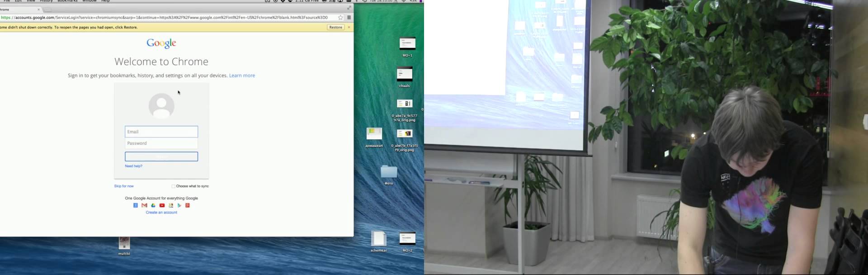Click the Restore button in the infobar
The width and height of the screenshot is (868, 275).
click(335, 27)
